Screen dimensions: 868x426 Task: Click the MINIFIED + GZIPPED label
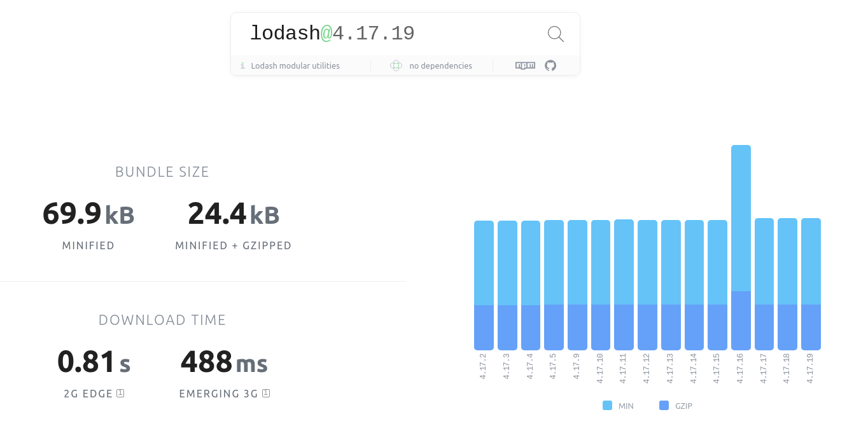(234, 245)
